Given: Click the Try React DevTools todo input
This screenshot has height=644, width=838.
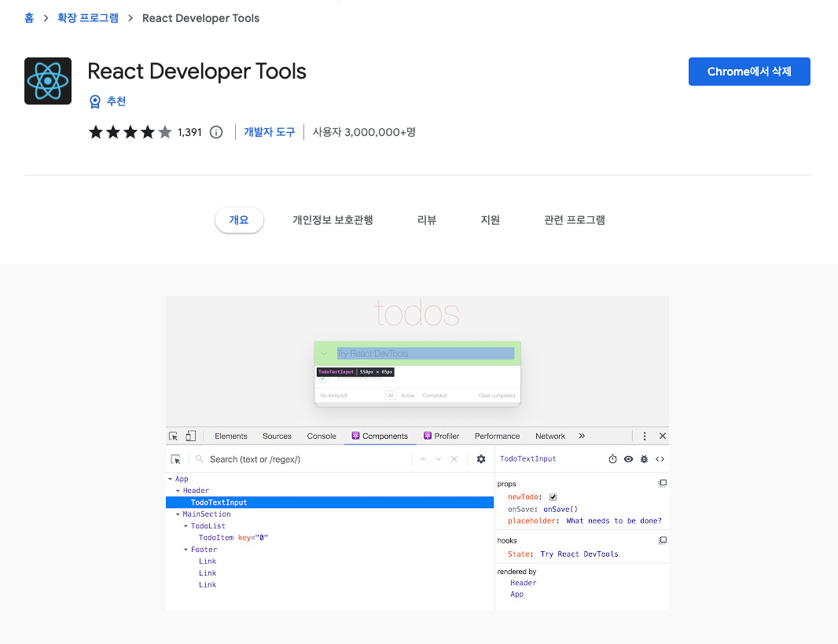Looking at the screenshot, I should pyautogui.click(x=425, y=354).
